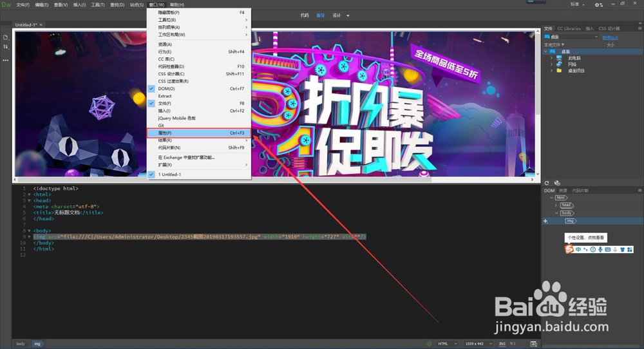Image resolution: width=644 pixels, height=349 pixels.
Task: Click the Sogou user avatar icon
Action: tap(615, 249)
